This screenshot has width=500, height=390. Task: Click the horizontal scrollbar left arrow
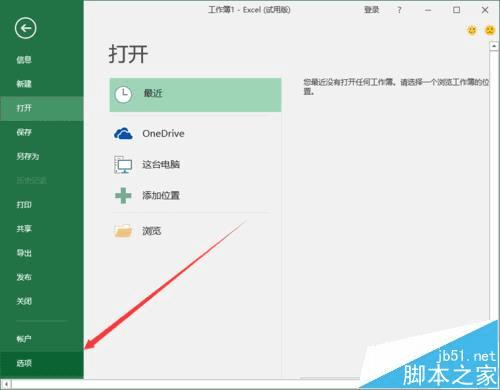click(6, 385)
